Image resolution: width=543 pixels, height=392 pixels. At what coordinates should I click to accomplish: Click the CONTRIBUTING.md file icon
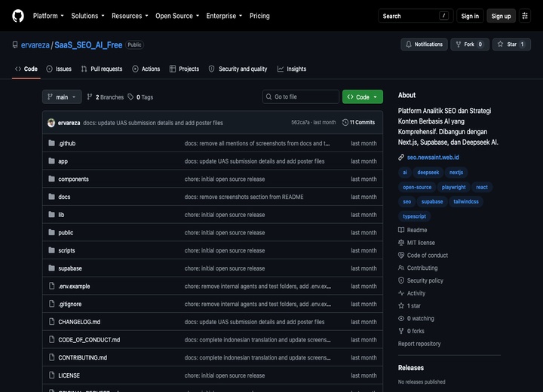51,357
